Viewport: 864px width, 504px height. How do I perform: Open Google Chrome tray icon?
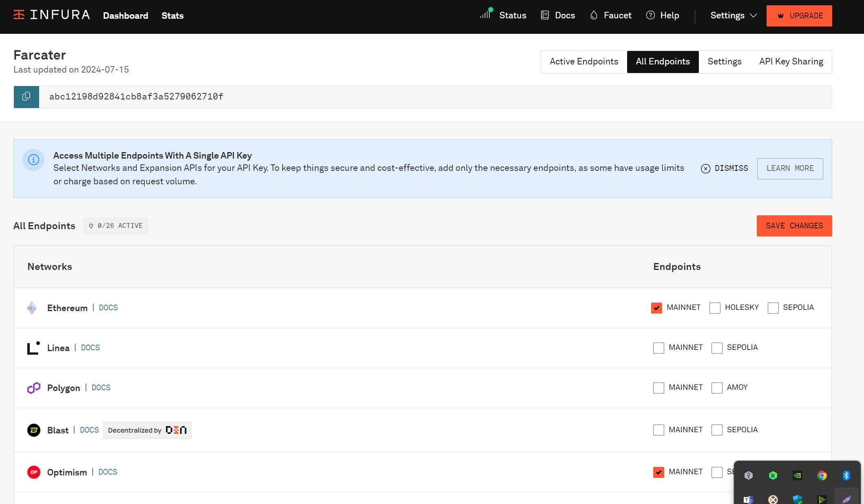tap(822, 475)
